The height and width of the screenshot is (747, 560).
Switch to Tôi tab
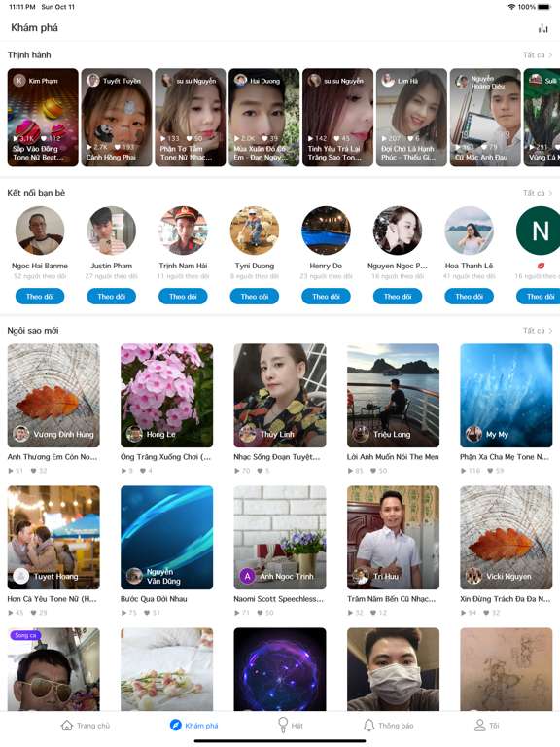click(487, 725)
